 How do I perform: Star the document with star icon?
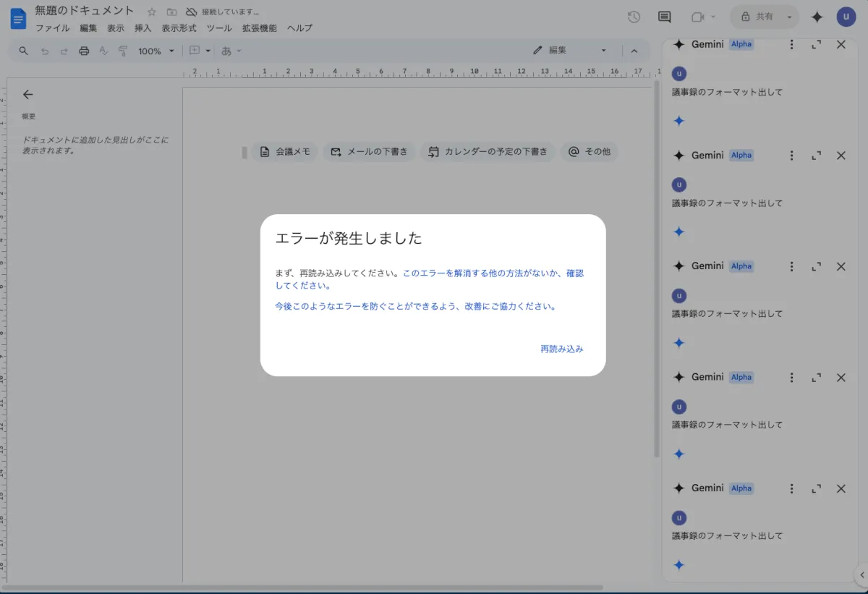coord(152,12)
